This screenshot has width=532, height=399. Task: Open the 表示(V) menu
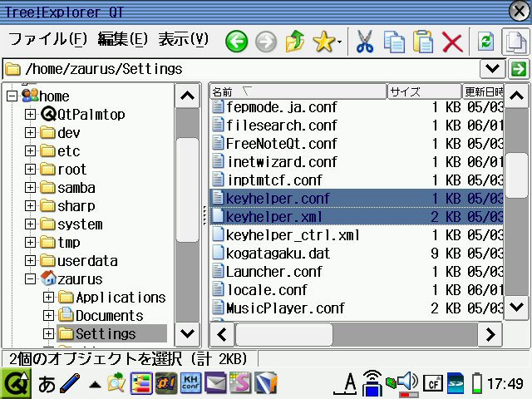click(x=183, y=39)
